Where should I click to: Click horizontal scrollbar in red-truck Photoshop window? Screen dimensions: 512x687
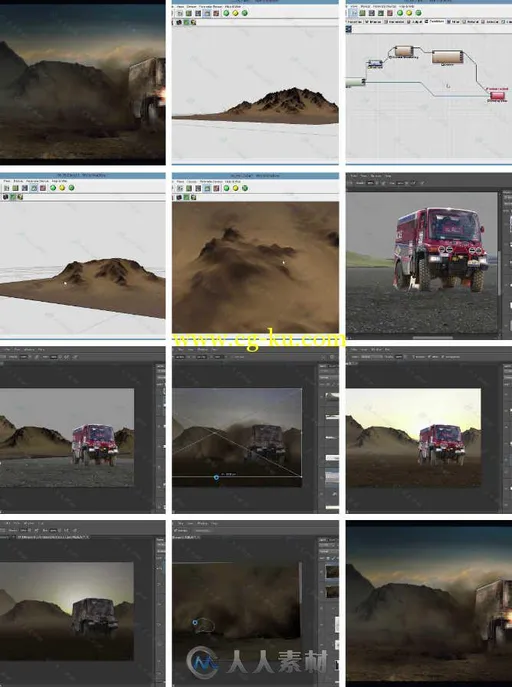point(432,337)
